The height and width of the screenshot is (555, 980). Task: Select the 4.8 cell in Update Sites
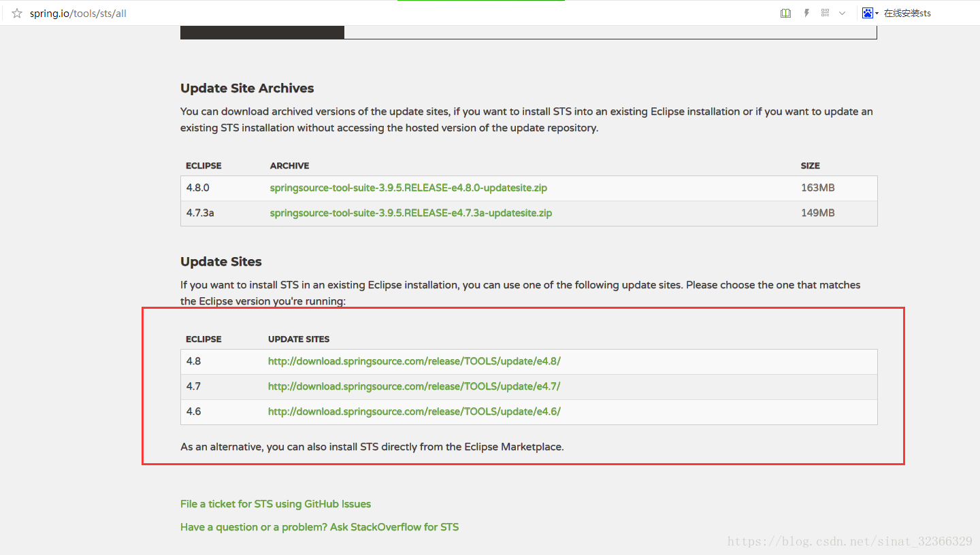click(193, 361)
